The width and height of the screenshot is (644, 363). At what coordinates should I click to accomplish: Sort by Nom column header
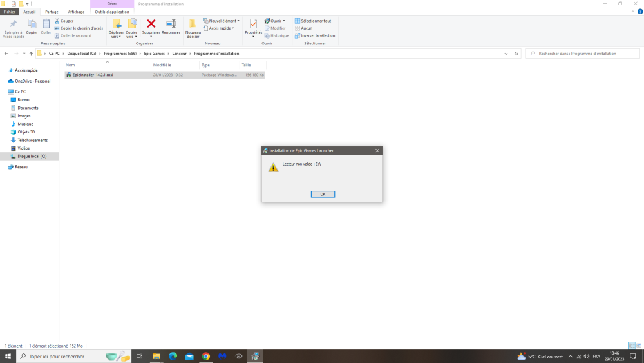pyautogui.click(x=108, y=65)
